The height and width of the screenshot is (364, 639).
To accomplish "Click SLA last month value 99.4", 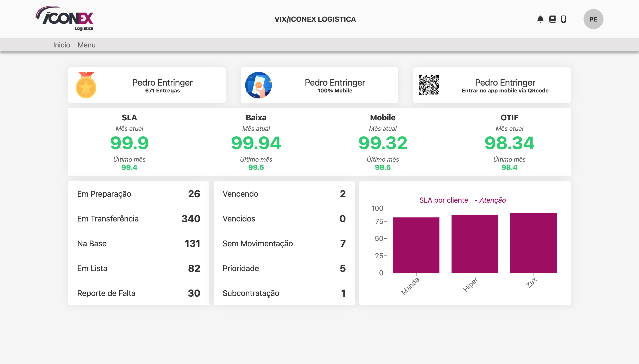I will pyautogui.click(x=129, y=167).
